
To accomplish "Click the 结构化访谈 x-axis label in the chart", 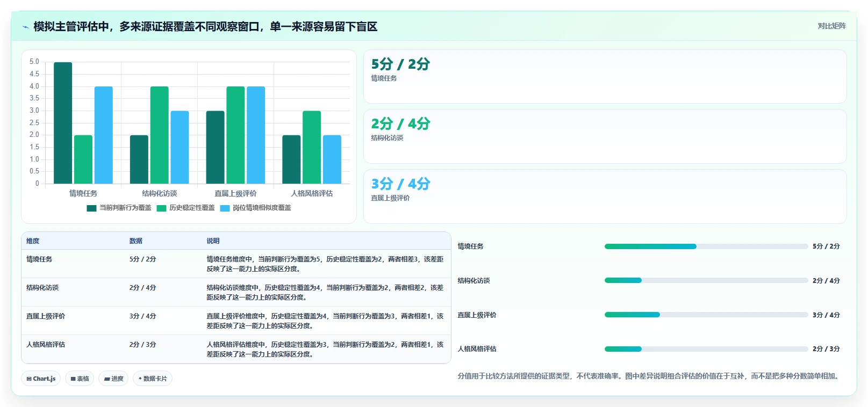I will tap(160, 193).
